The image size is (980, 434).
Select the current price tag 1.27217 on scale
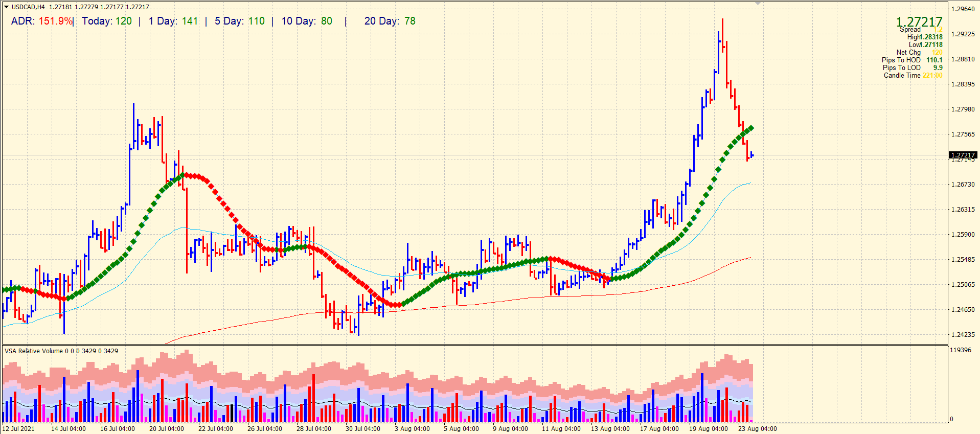pyautogui.click(x=963, y=155)
